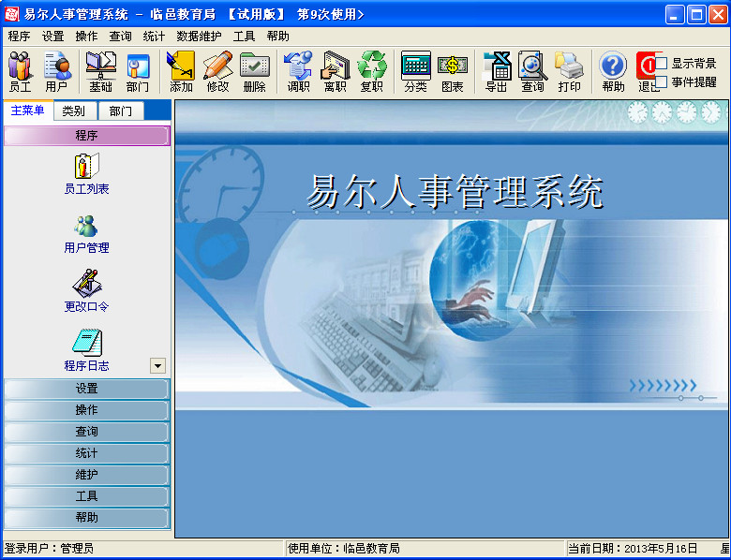Click the 帮助 (Help) question mark icon
731x560 pixels.
click(613, 72)
